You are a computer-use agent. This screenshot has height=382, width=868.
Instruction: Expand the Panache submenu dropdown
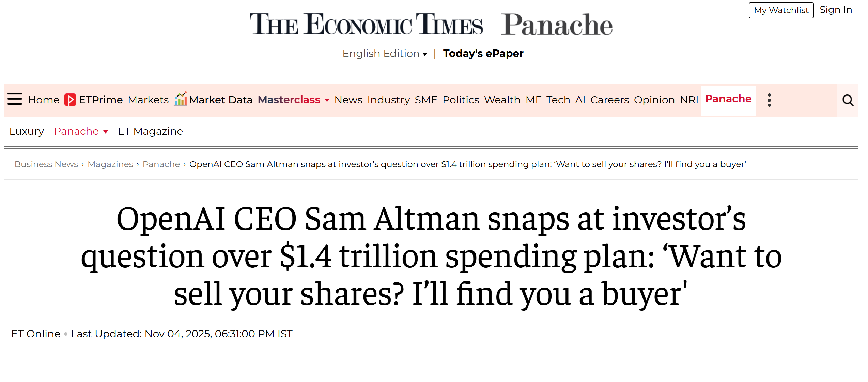(x=106, y=132)
